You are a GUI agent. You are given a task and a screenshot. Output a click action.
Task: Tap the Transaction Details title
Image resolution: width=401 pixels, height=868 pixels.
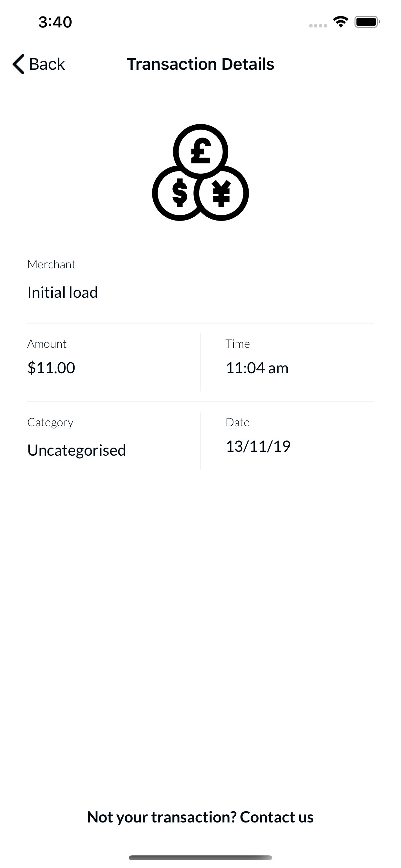tap(200, 64)
